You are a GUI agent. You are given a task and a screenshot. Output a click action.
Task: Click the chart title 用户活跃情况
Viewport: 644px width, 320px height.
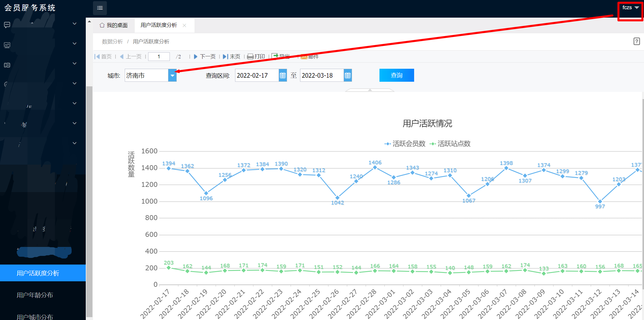427,124
